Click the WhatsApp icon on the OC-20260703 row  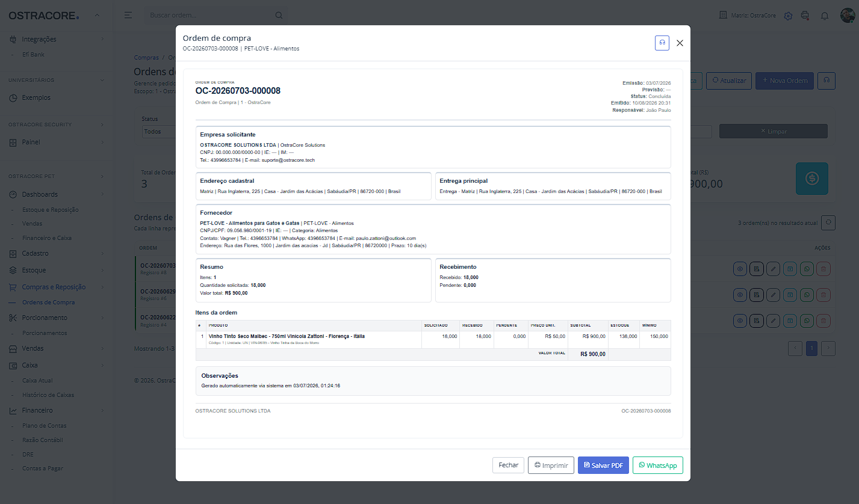(807, 269)
